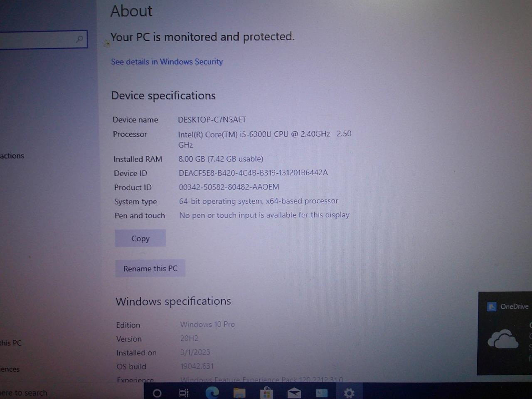532x399 pixels.
Task: Select the processor value i5-6300U text
Action: [x=265, y=139]
